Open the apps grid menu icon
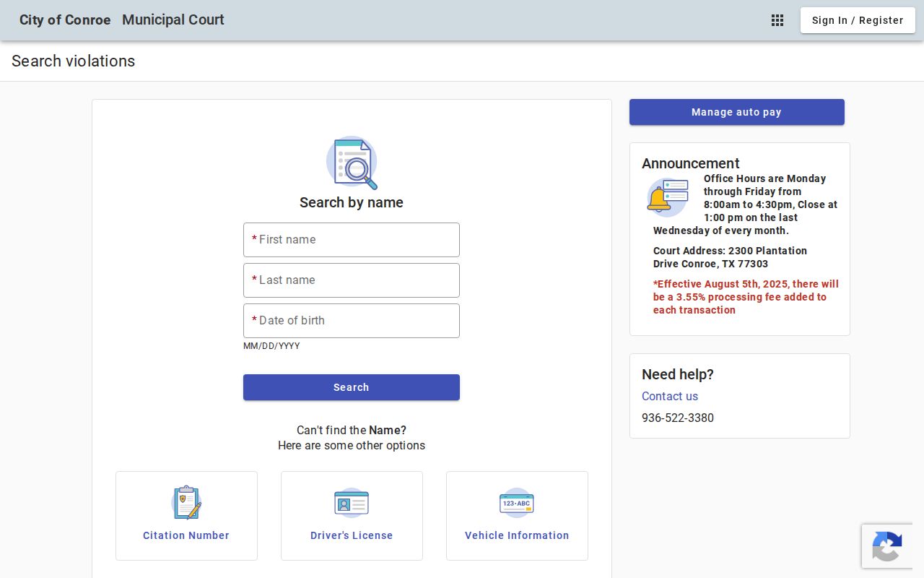Screen dimensions: 924x578 click(x=777, y=20)
